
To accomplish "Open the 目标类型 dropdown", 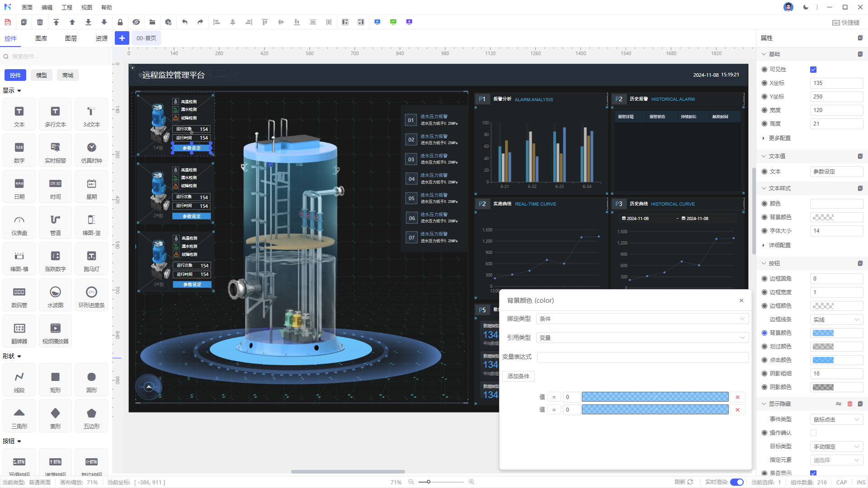I will pos(836,446).
